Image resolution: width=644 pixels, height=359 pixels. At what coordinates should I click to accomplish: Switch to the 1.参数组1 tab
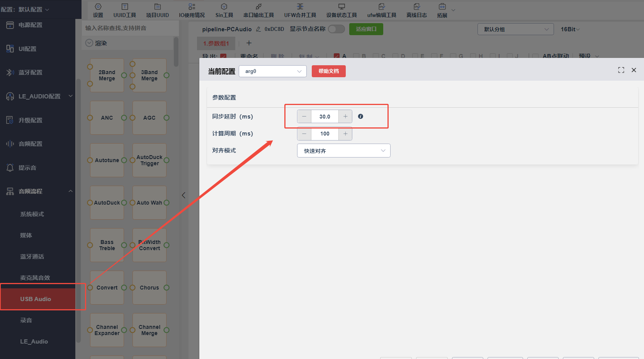click(216, 43)
